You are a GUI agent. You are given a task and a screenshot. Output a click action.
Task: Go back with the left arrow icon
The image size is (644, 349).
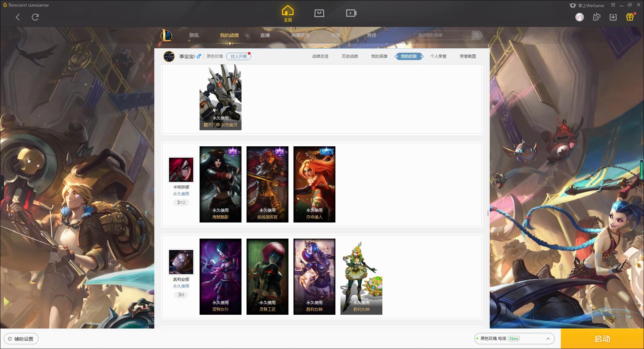(x=18, y=17)
